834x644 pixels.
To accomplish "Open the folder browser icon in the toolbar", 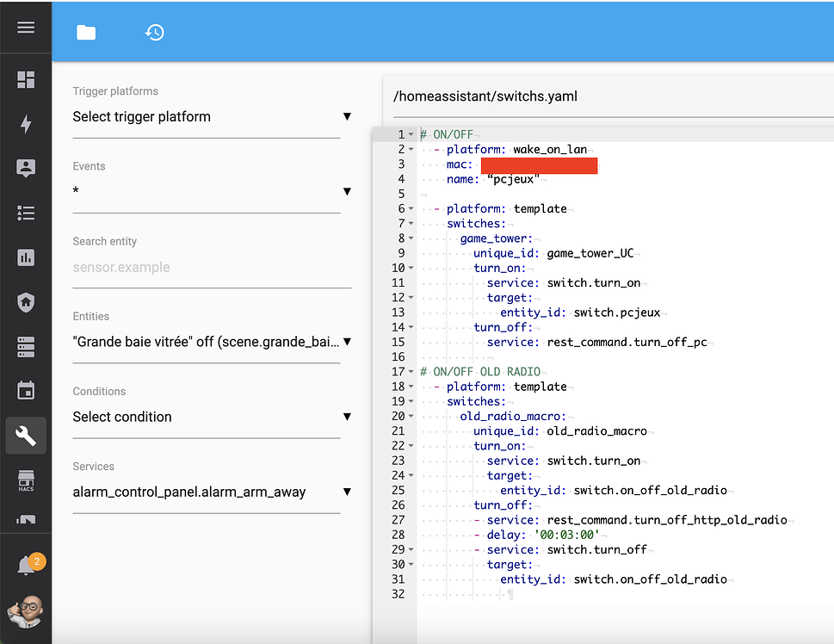I will (85, 32).
